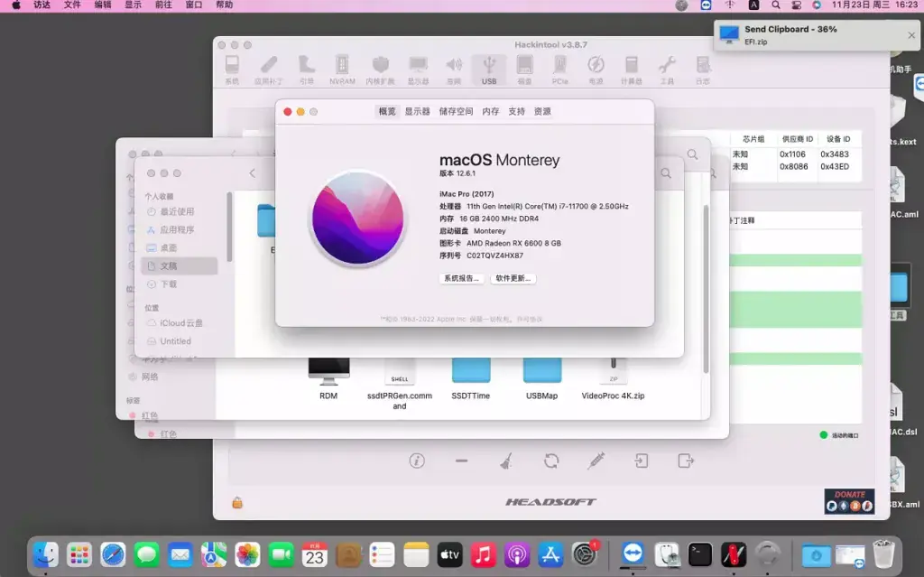924x577 pixels.
Task: Open Spotlight search in menu bar
Action: tap(775, 5)
